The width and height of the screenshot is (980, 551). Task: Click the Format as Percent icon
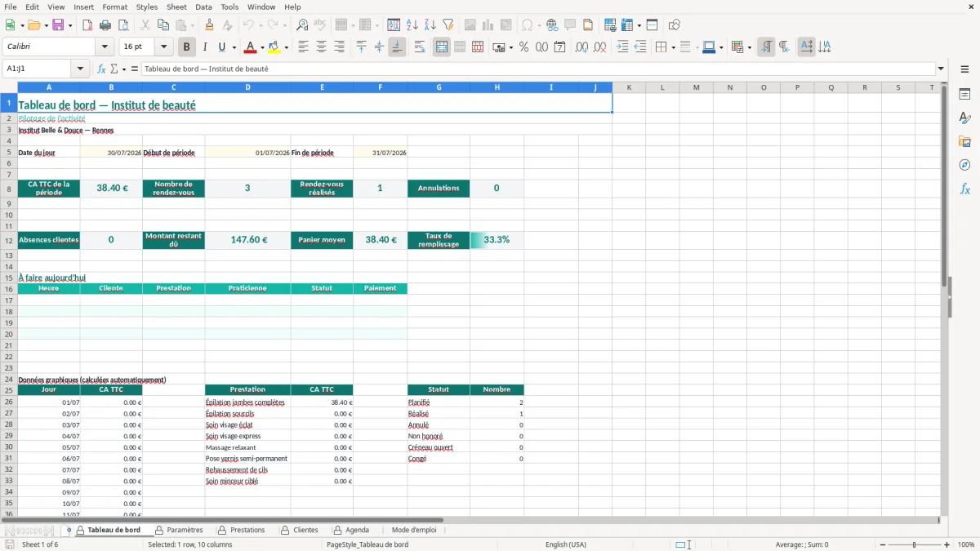(x=523, y=47)
